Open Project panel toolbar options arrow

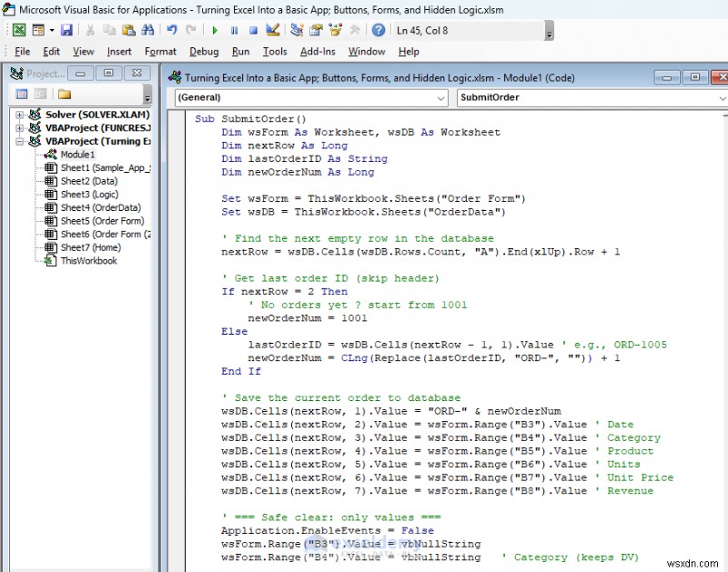click(147, 95)
